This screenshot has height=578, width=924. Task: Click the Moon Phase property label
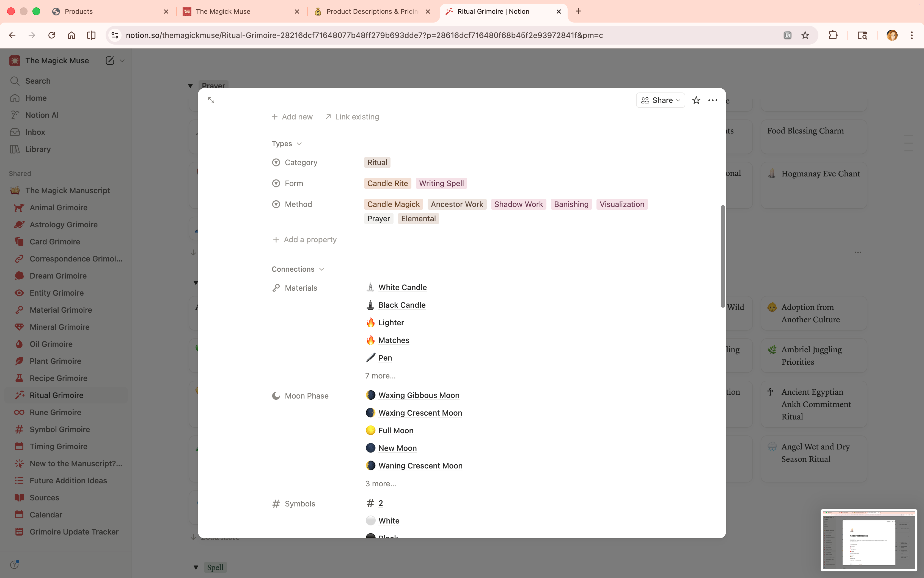point(306,396)
